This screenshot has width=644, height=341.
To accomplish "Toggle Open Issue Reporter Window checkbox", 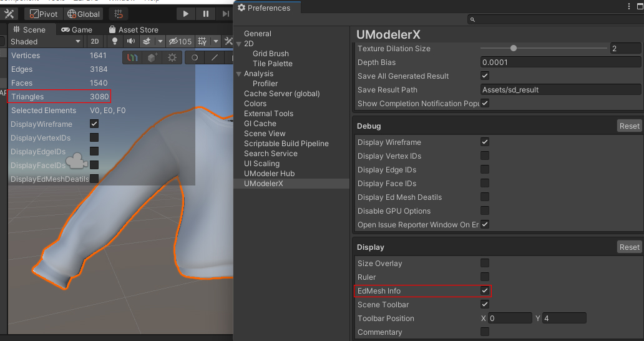I will (x=485, y=224).
